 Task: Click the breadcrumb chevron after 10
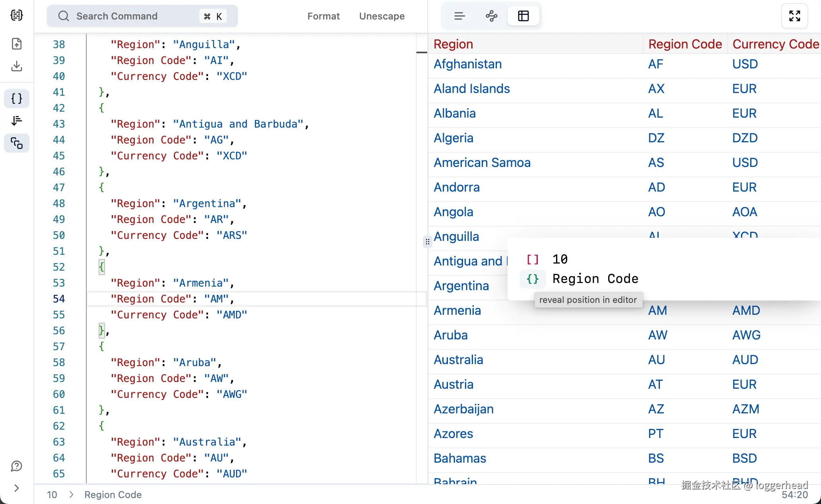click(x=71, y=494)
